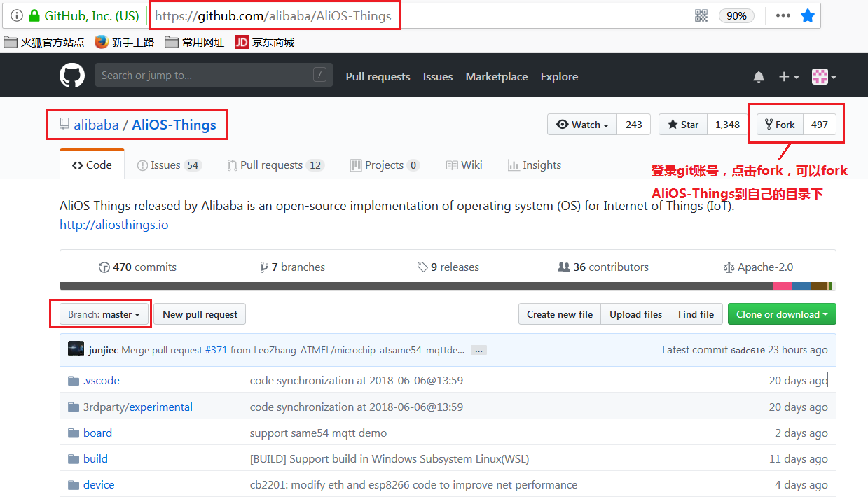Viewport: 868px width, 497px height.
Task: Open the http://aliosthings.io link
Action: [114, 225]
